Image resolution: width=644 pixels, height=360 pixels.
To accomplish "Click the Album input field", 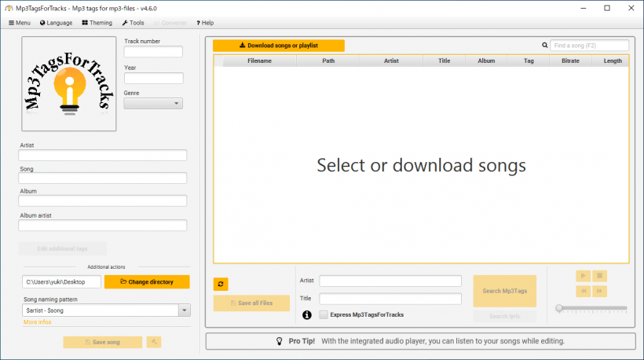I will click(x=103, y=200).
